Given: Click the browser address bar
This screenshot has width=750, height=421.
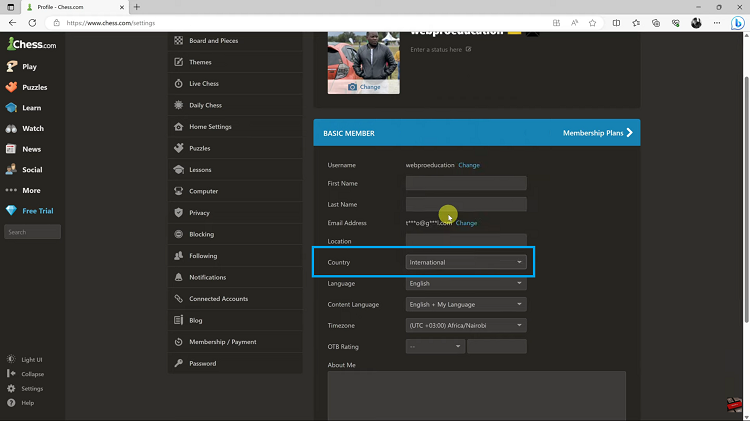Looking at the screenshot, I should point(297,23).
